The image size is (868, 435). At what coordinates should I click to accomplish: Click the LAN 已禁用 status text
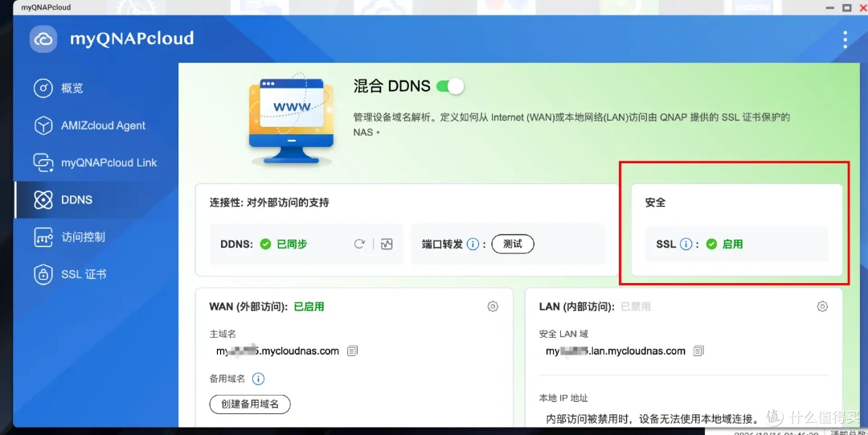coord(636,306)
